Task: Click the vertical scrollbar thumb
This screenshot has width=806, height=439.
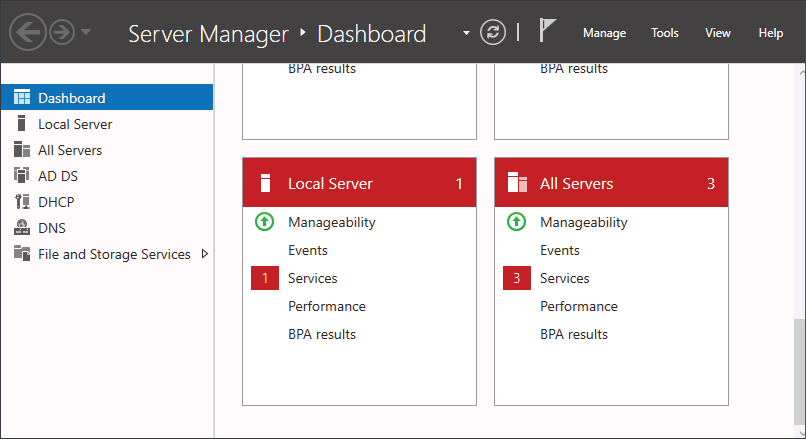Action: 799,371
